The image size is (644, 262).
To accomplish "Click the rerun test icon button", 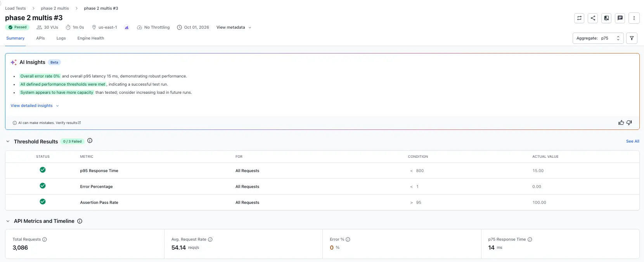I will click(579, 18).
